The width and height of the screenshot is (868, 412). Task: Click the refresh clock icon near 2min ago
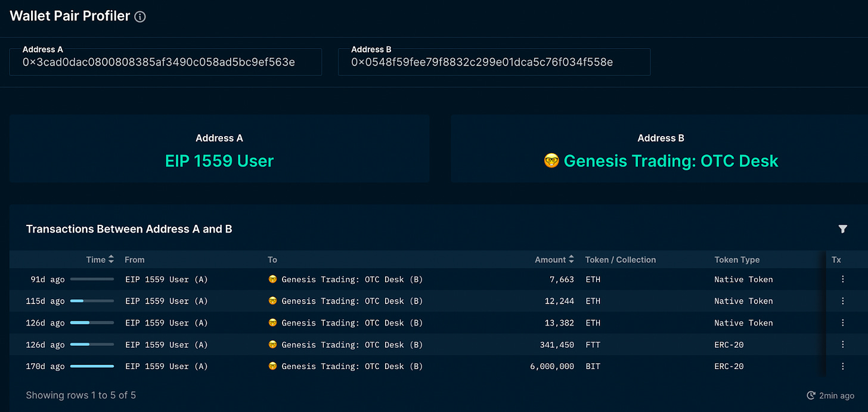click(x=811, y=395)
